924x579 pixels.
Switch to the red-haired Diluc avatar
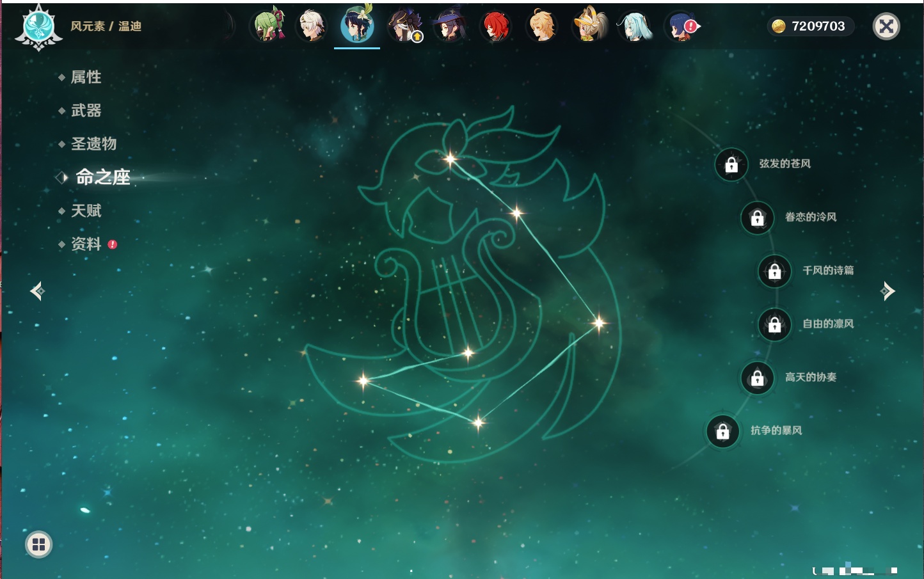point(495,26)
